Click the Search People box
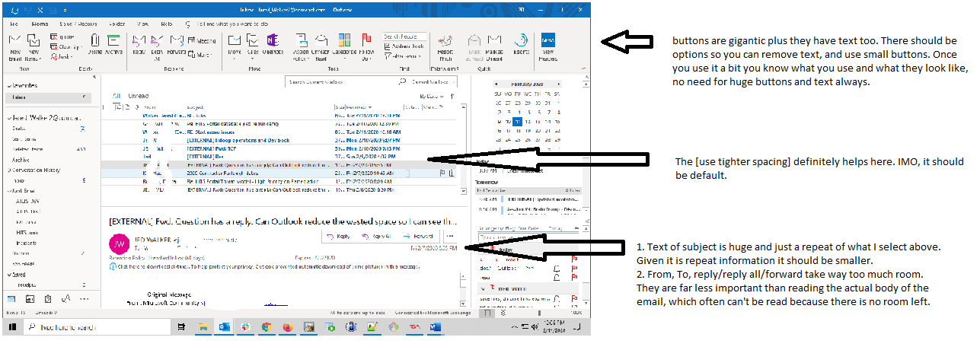 pyautogui.click(x=404, y=36)
